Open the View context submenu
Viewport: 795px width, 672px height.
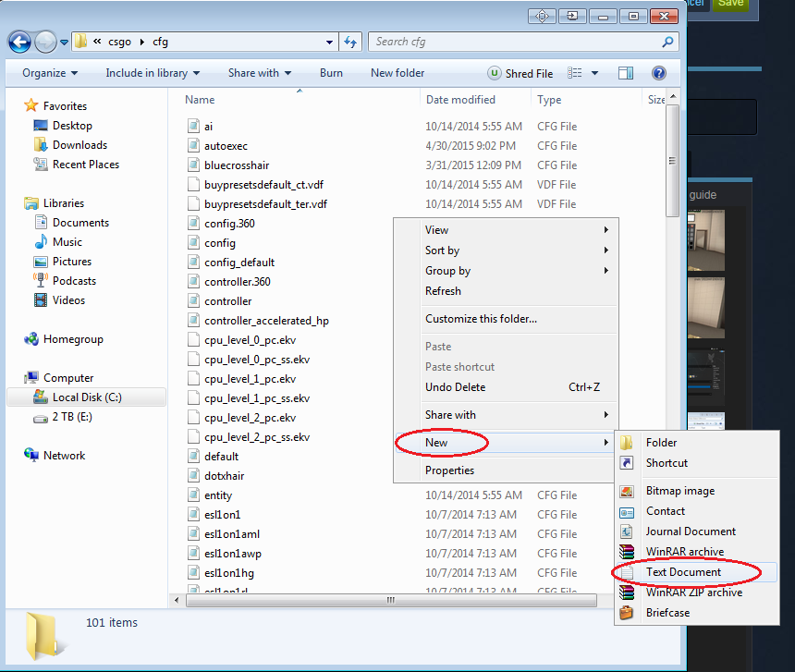(x=506, y=230)
